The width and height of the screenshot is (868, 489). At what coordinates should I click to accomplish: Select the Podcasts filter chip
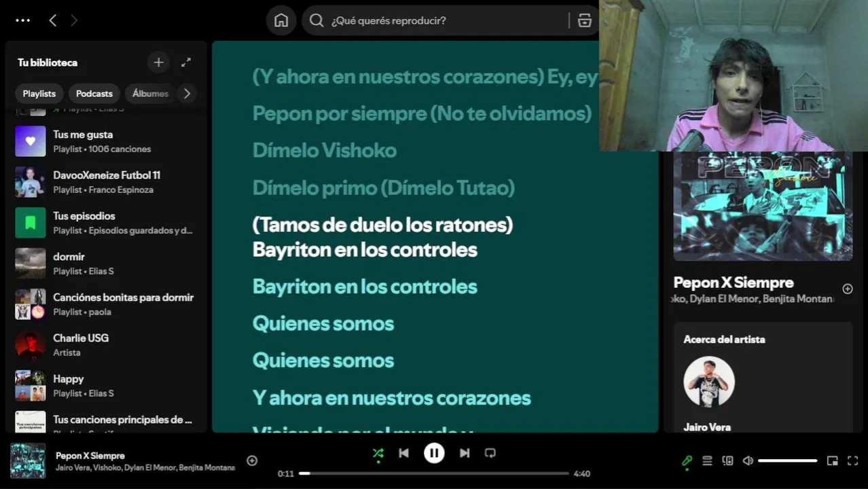[94, 94]
